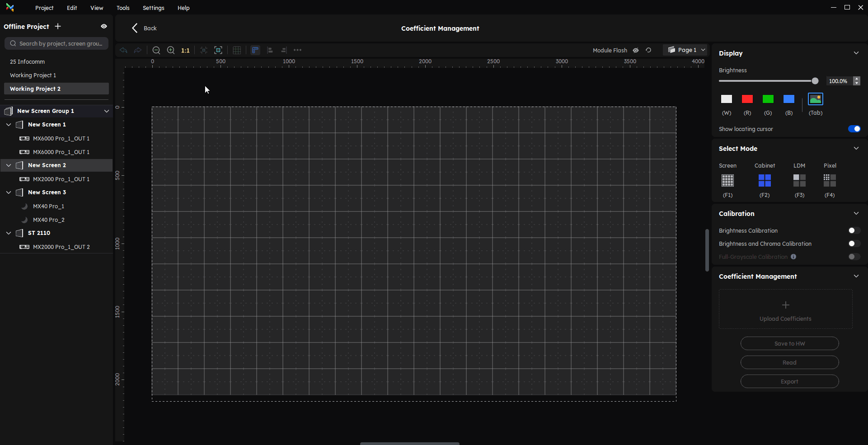Toggle Show locating cursor switch

(x=854, y=129)
